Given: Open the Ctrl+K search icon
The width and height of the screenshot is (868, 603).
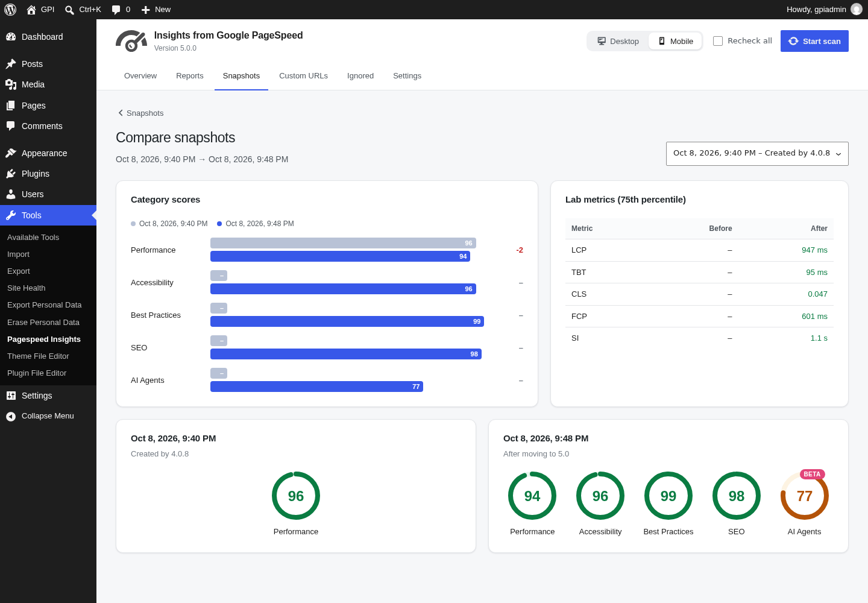Looking at the screenshot, I should (69, 10).
